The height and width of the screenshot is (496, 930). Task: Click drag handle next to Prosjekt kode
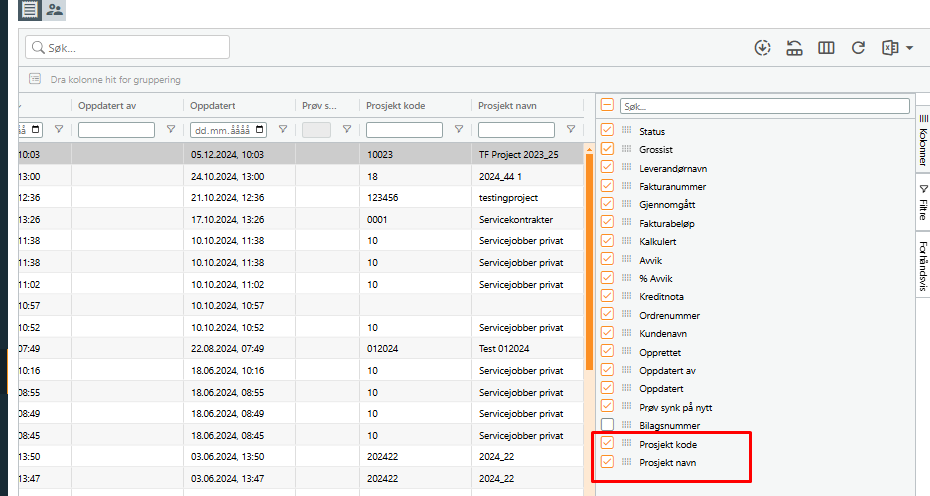[x=626, y=443]
